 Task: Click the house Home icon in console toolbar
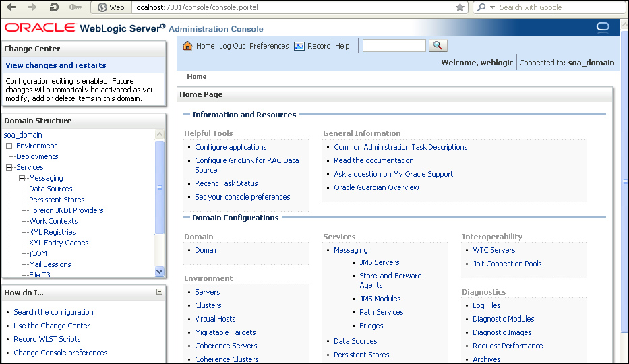point(187,45)
